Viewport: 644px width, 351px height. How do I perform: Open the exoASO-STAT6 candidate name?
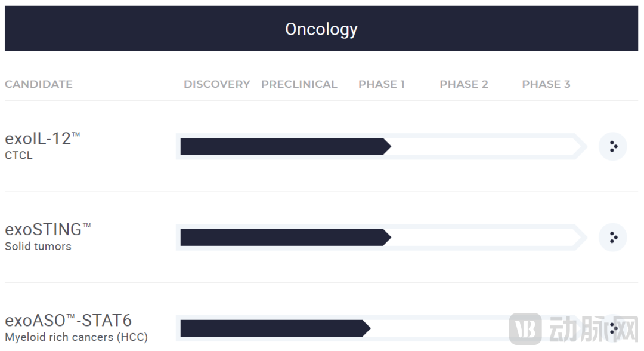[68, 321]
